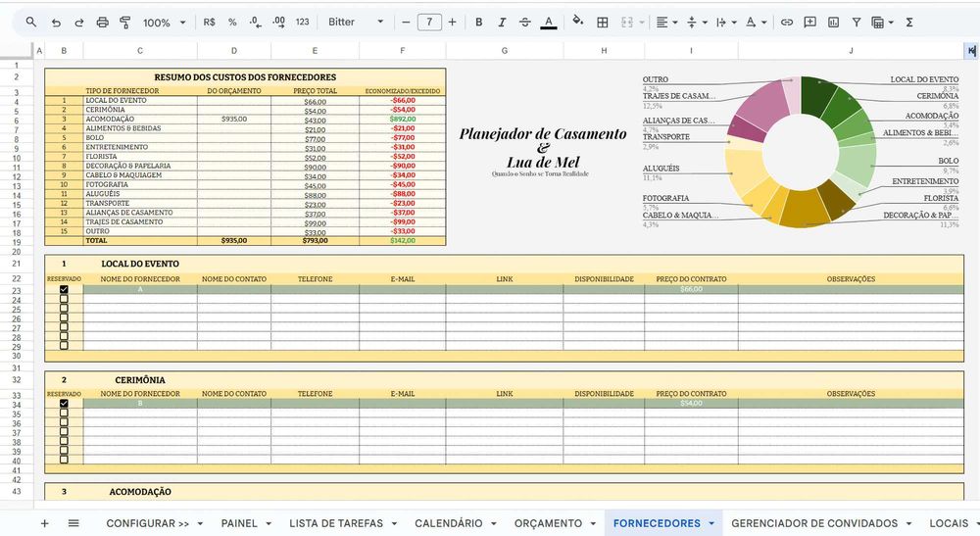Viewport: 980px width, 536px height.
Task: Toggle strikethrough formatting
Action: pos(525,22)
